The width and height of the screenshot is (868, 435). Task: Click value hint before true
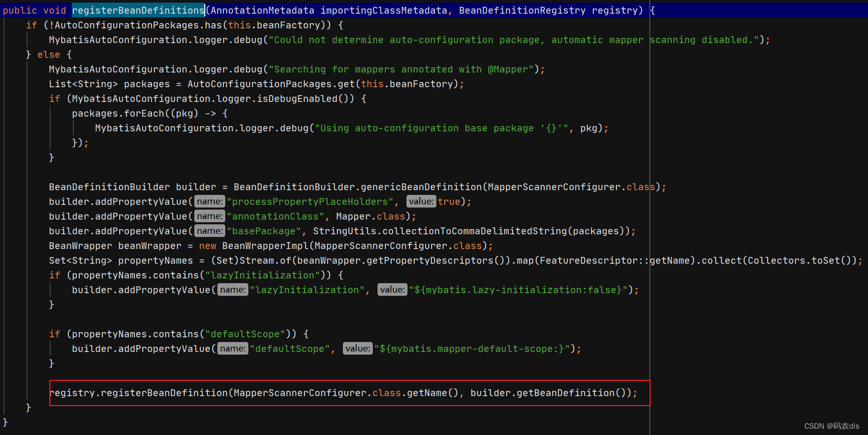point(421,202)
